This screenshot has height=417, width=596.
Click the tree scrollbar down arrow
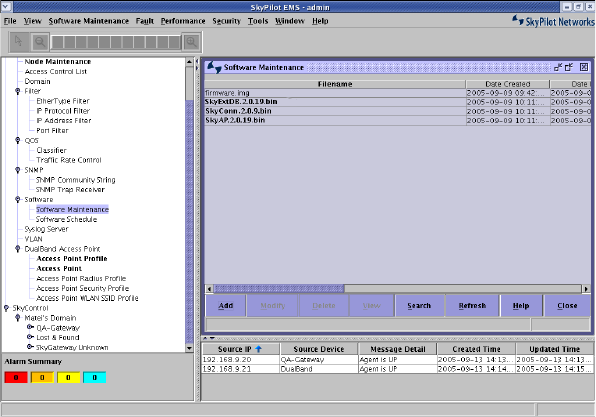[189, 348]
